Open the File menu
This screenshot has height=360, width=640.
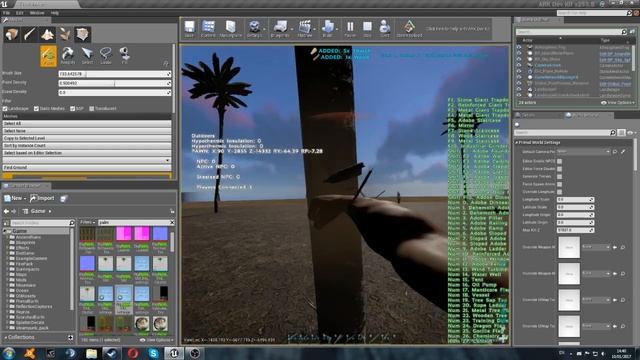click(6, 13)
